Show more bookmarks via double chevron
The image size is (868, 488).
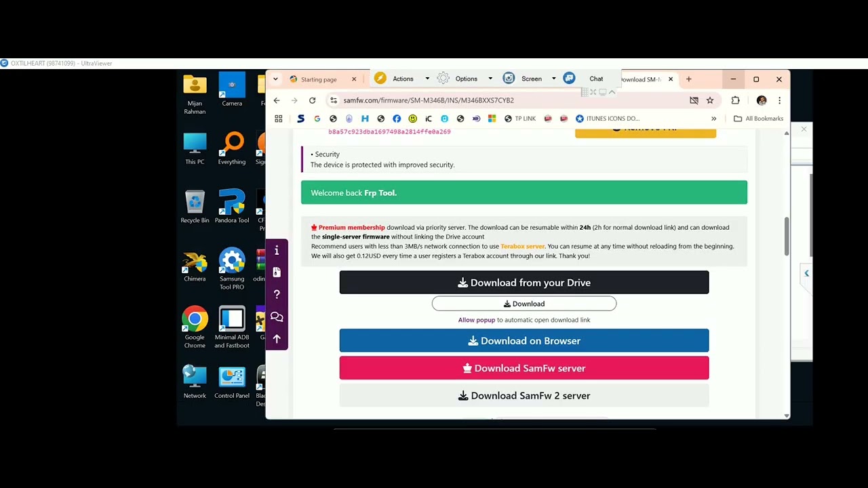pyautogui.click(x=713, y=119)
